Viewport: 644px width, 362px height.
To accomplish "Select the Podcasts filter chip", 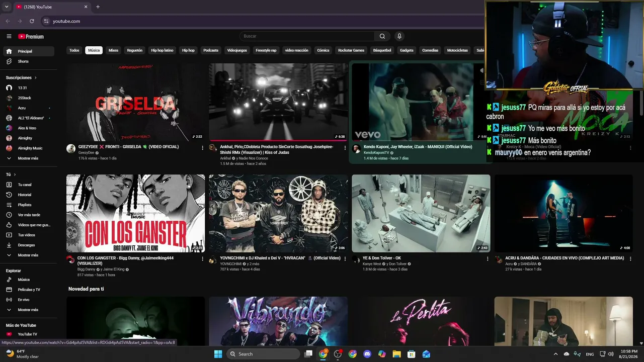I will point(211,50).
